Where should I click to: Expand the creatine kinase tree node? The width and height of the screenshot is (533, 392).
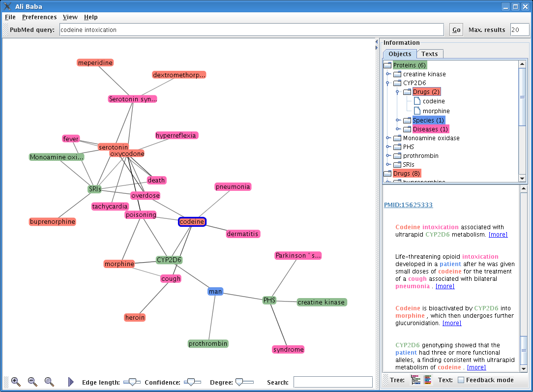tap(388, 74)
